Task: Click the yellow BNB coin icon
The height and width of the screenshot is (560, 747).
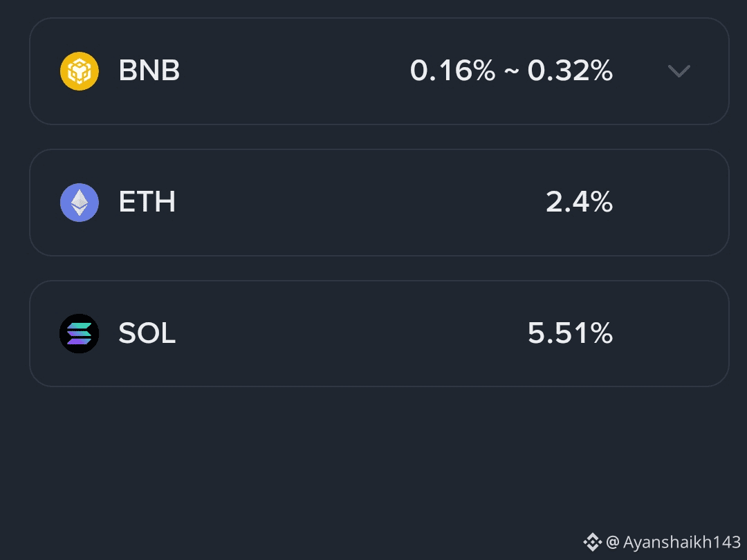Action: click(x=80, y=71)
